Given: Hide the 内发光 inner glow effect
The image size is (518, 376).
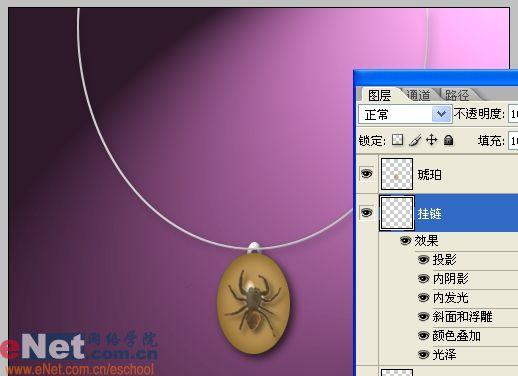Looking at the screenshot, I should (x=423, y=297).
